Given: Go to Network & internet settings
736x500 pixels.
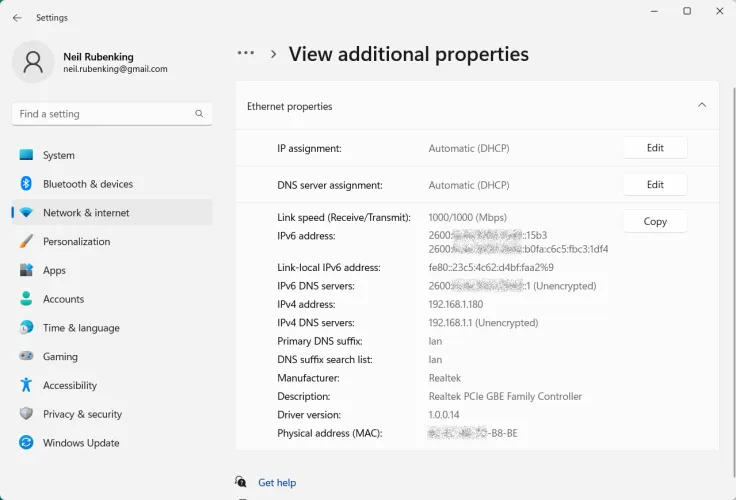Looking at the screenshot, I should (86, 213).
